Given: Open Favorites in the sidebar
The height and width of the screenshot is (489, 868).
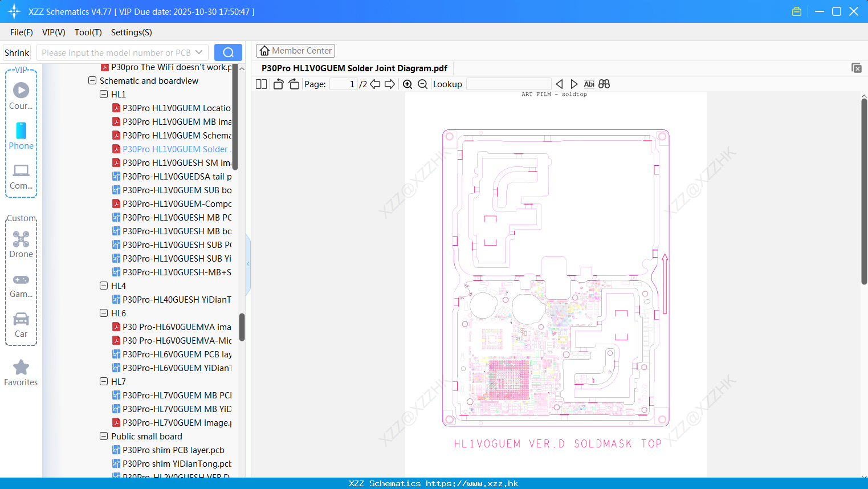Looking at the screenshot, I should (21, 373).
